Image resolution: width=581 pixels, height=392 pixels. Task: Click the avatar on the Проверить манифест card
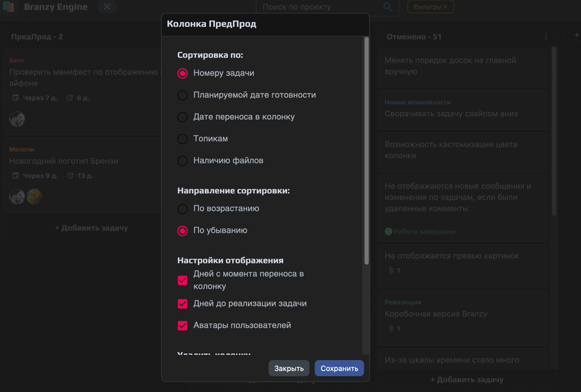(x=17, y=119)
